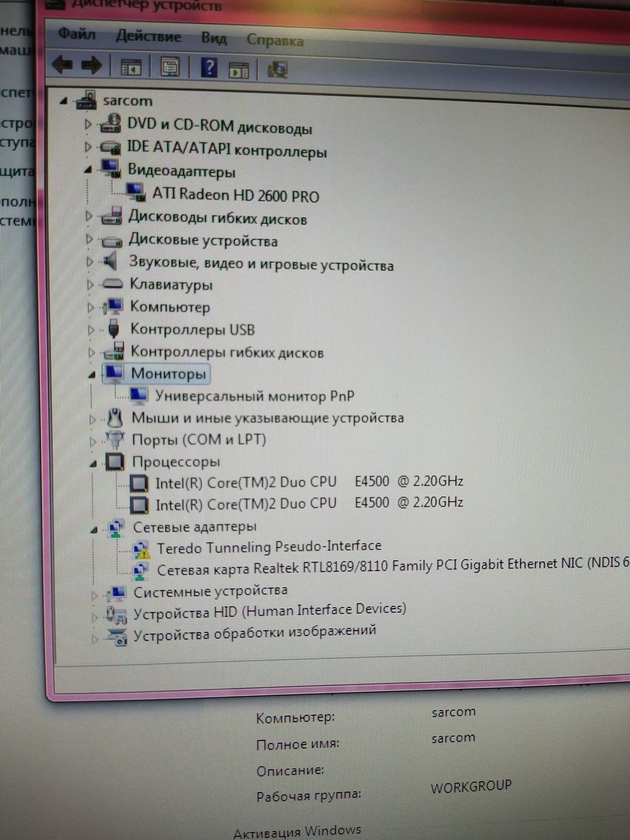Click the Контроллеры гибких дисков icon
This screenshot has height=840, width=630.
(x=114, y=351)
